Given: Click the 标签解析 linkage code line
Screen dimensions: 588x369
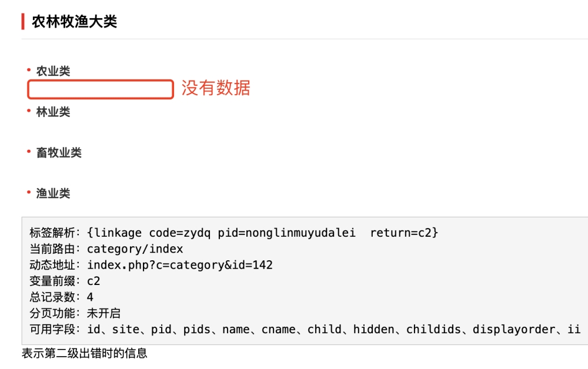Looking at the screenshot, I should tap(233, 233).
